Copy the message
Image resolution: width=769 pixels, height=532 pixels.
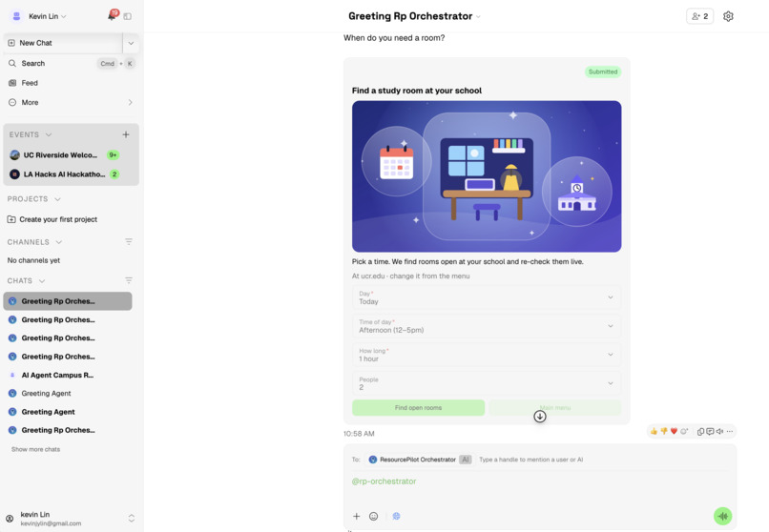pyautogui.click(x=701, y=432)
